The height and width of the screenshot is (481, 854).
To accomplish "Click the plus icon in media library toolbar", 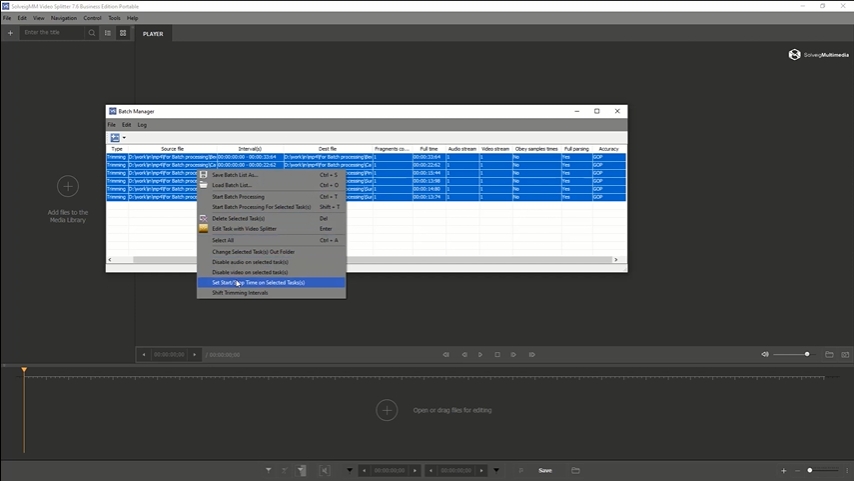I will point(10,33).
